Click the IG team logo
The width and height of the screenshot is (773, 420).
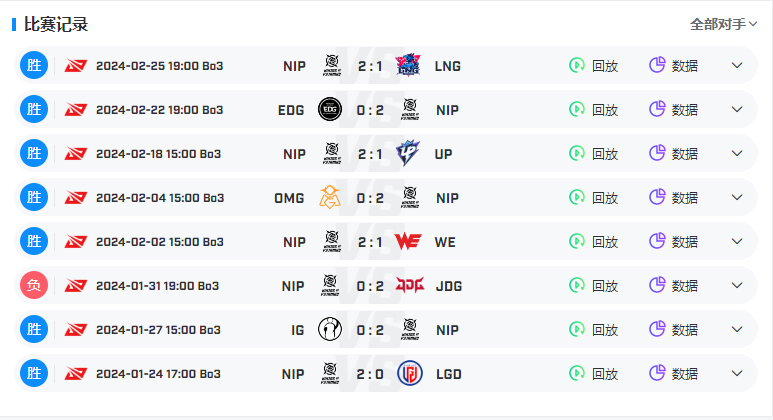(x=330, y=329)
